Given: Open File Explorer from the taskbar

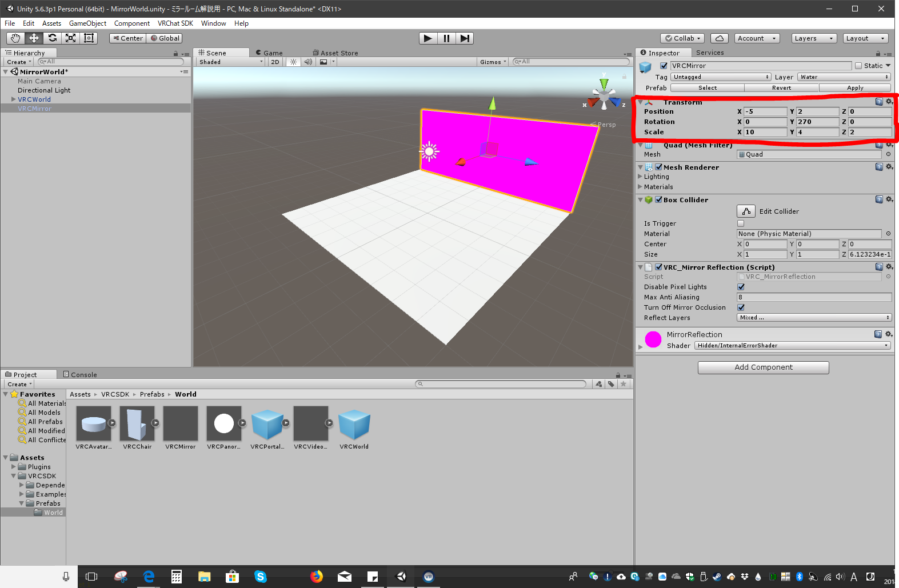Looking at the screenshot, I should coord(204,577).
